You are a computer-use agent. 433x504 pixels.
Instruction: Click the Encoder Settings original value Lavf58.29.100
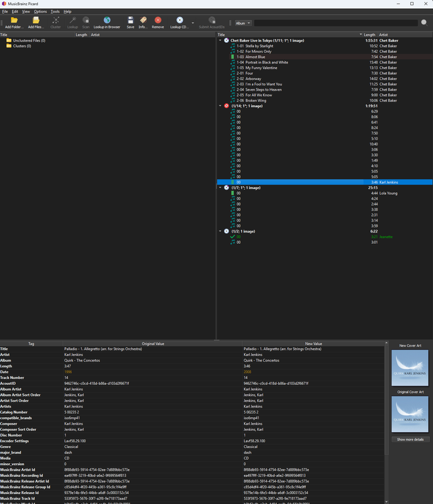click(74, 441)
